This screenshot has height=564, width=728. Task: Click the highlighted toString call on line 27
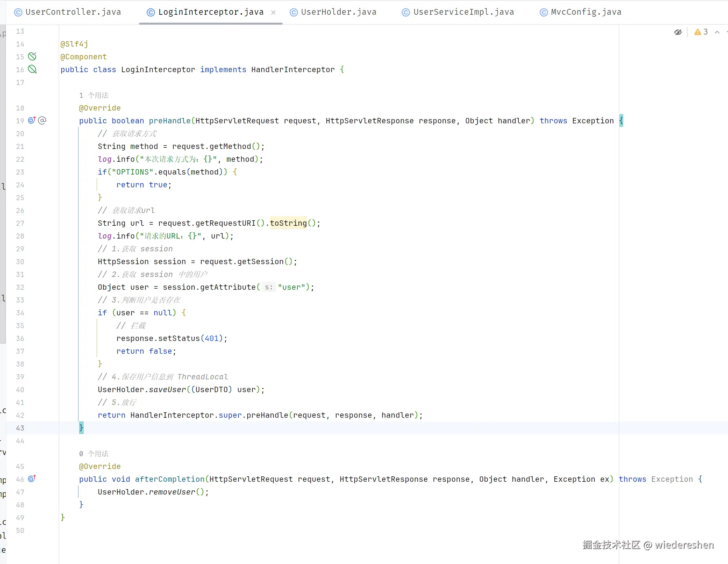pos(288,223)
